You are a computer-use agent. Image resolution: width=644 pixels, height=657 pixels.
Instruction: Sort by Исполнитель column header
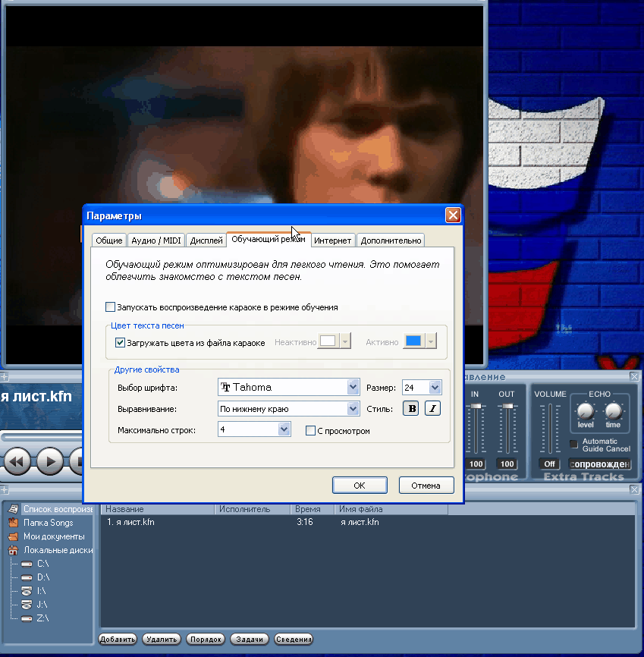coord(253,509)
